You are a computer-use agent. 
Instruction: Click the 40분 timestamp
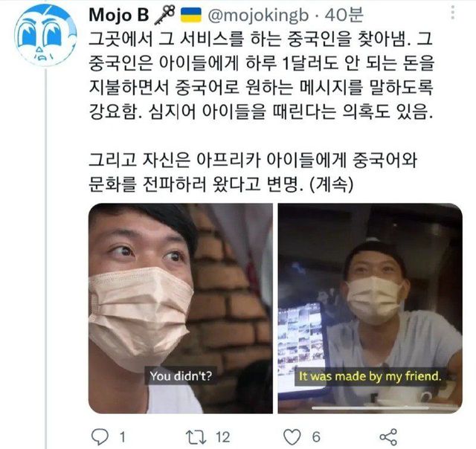[344, 15]
